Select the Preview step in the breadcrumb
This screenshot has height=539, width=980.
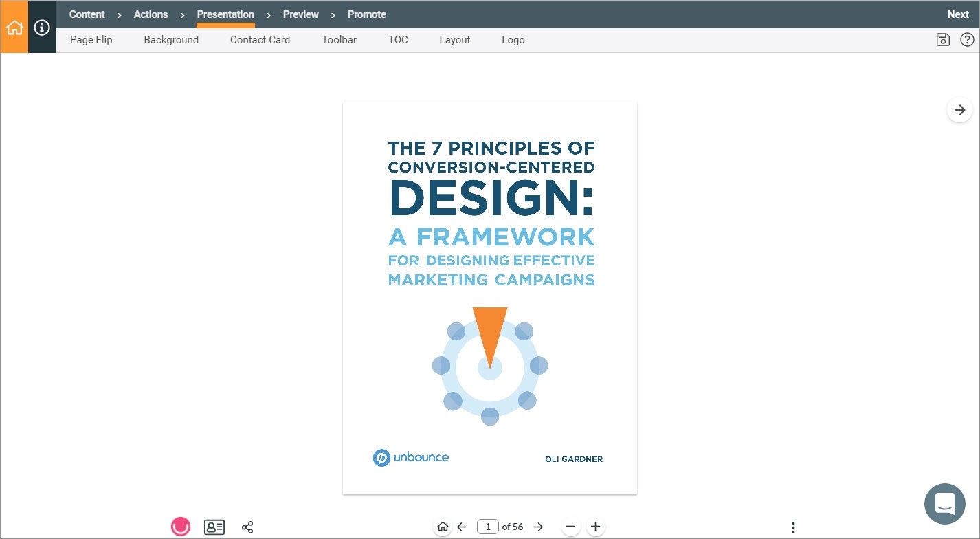(300, 14)
